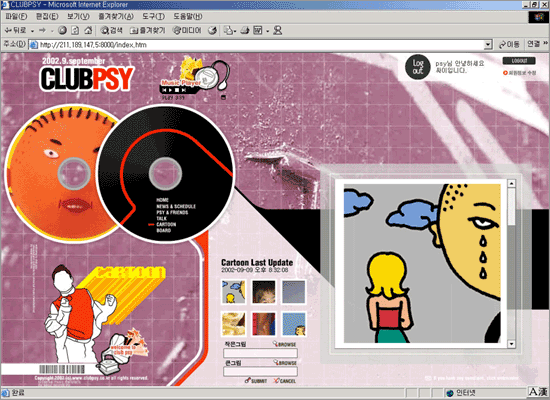Expand the address bar dropdown arrow
The height and width of the screenshot is (400, 550).
[488, 45]
